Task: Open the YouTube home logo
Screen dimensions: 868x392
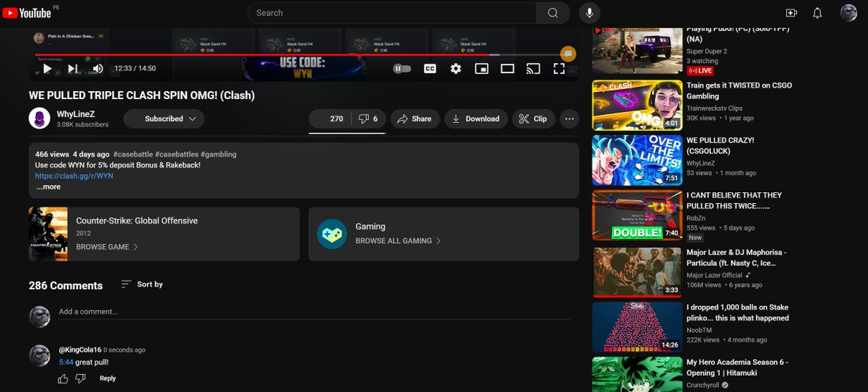Action: [27, 13]
